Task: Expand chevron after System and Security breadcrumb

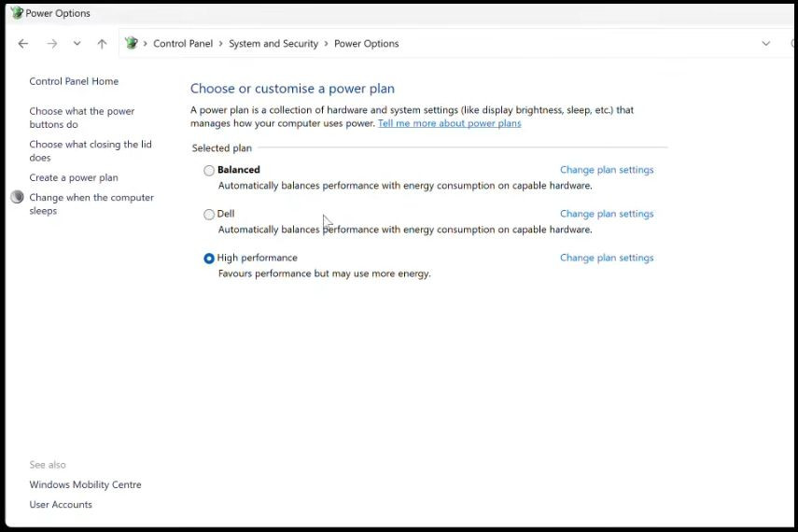Action: (327, 44)
